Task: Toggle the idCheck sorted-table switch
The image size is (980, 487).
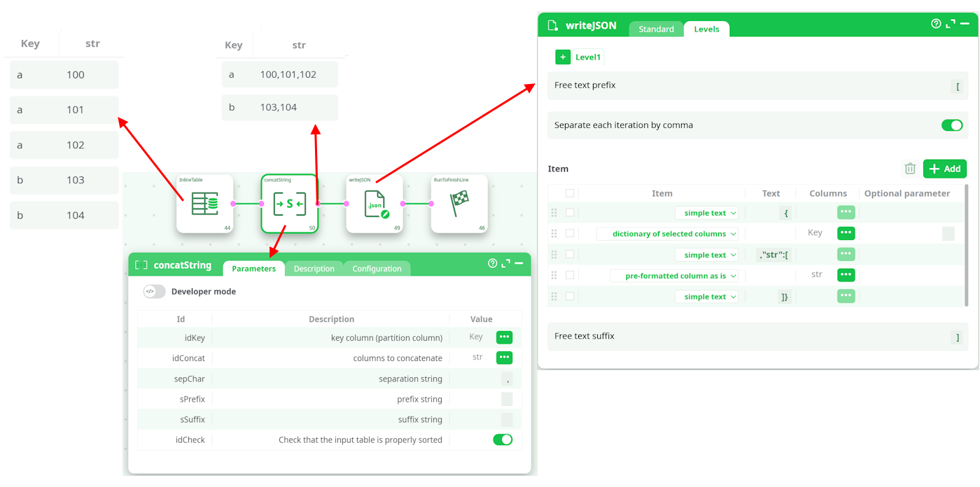Action: click(x=503, y=439)
